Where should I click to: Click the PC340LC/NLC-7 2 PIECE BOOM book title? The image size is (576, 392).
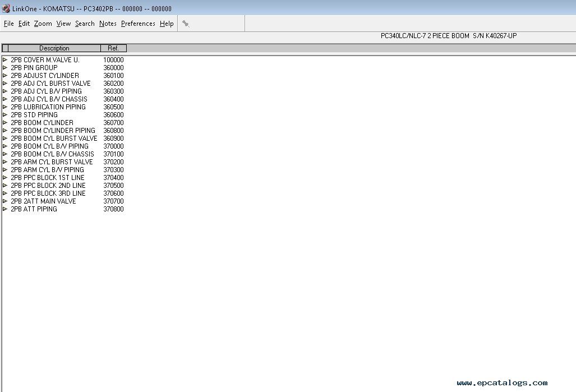[449, 36]
